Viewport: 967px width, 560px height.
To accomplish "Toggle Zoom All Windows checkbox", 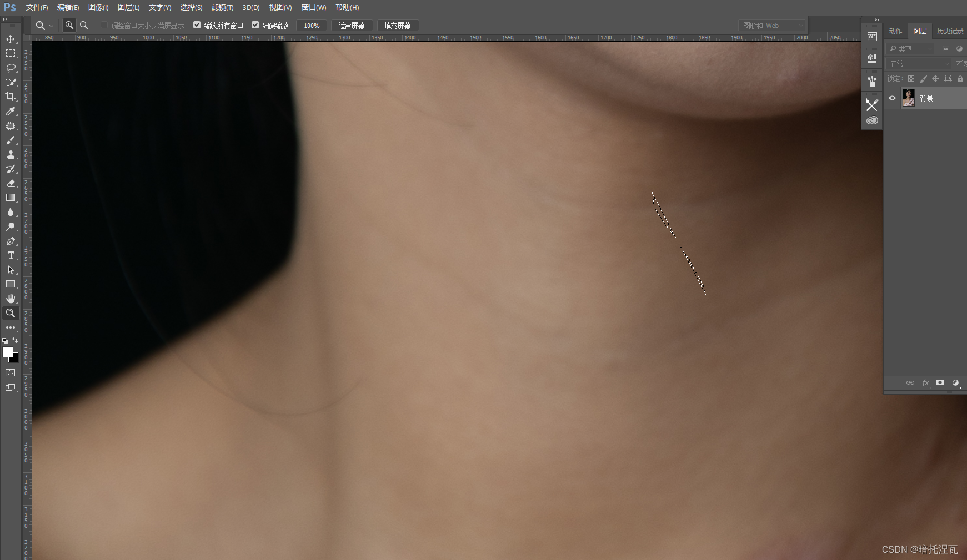I will pyautogui.click(x=197, y=25).
